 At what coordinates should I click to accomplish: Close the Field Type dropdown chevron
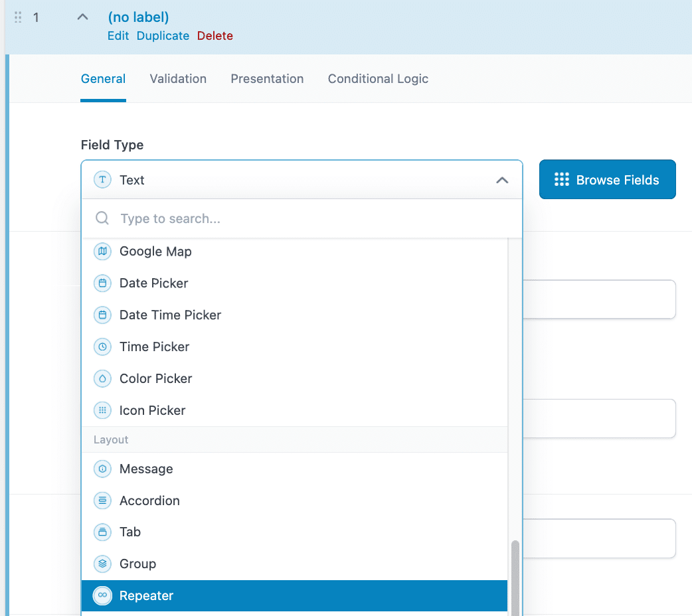pyautogui.click(x=502, y=180)
